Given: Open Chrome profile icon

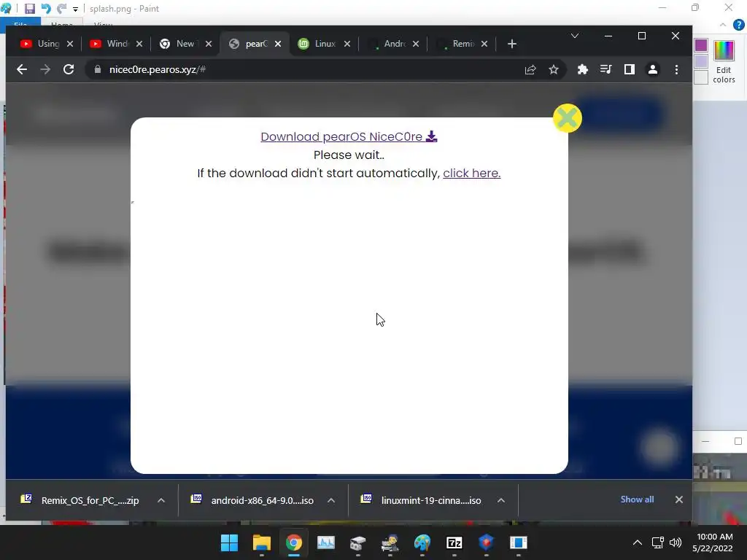Looking at the screenshot, I should [653, 69].
